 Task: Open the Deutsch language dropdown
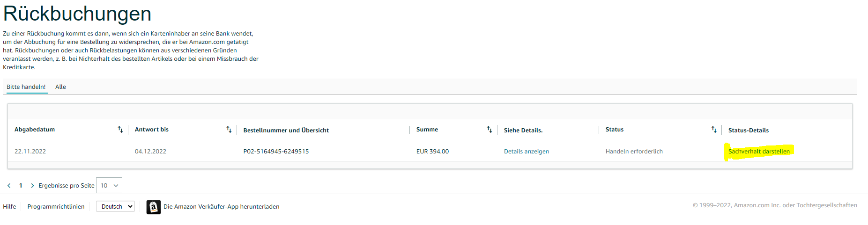(115, 207)
